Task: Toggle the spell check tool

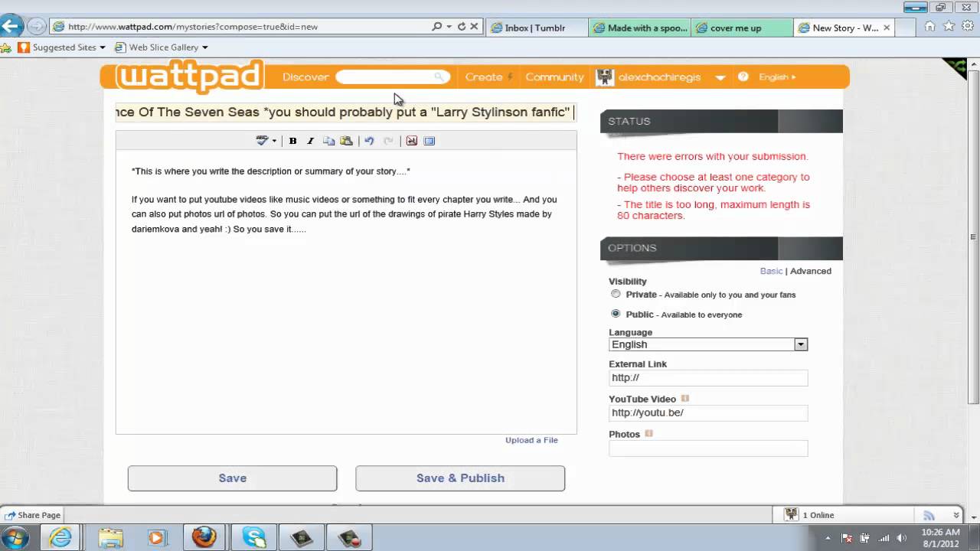Action: [263, 141]
